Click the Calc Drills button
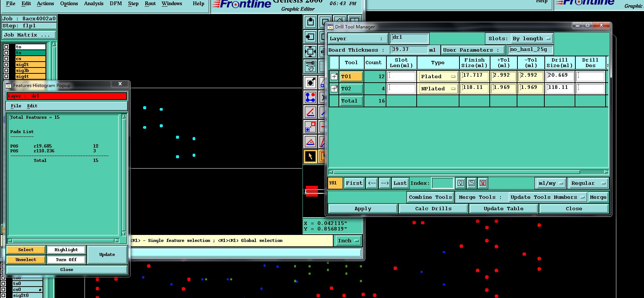The width and height of the screenshot is (644, 298). point(433,208)
